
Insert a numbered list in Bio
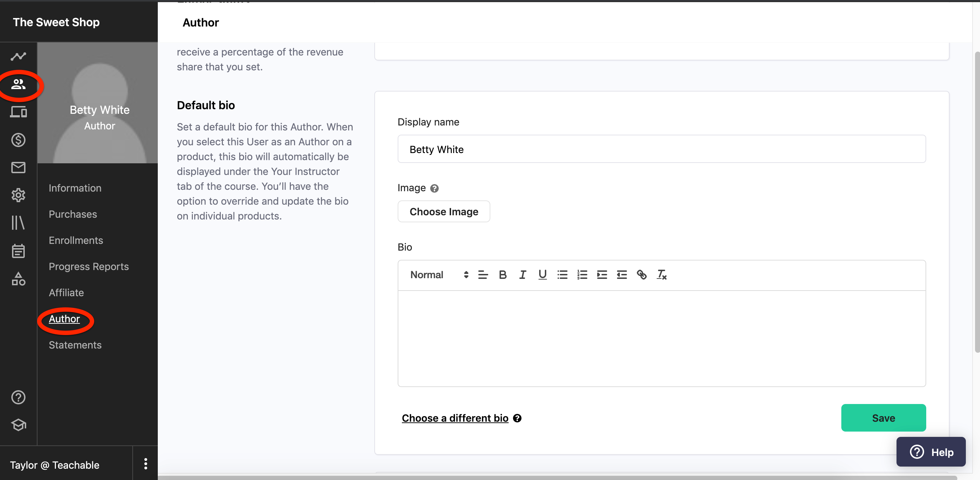click(x=582, y=275)
